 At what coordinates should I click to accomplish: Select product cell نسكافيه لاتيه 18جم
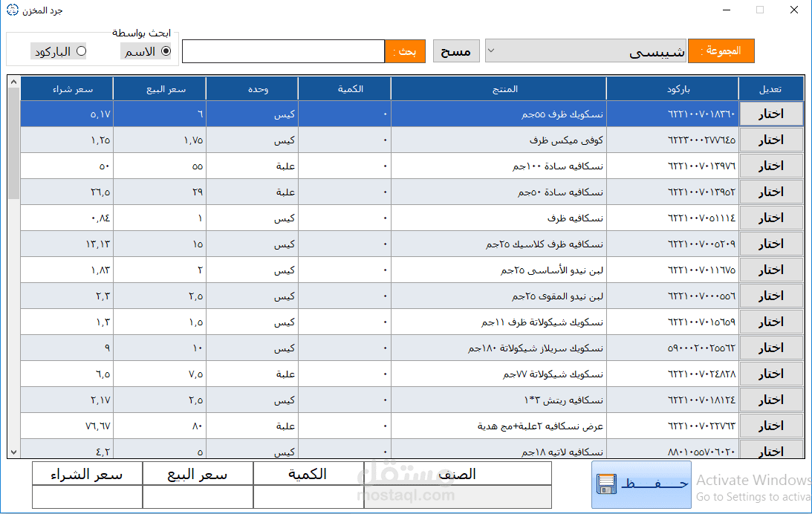(x=498, y=449)
